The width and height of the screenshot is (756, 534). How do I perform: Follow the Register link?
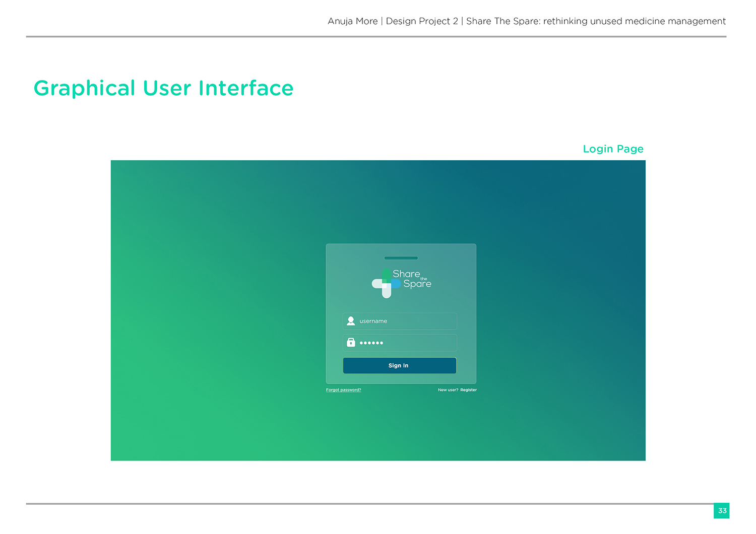point(468,390)
